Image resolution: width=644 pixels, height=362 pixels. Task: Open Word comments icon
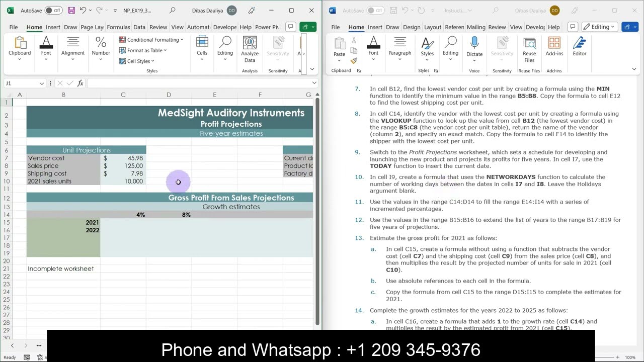point(573,27)
